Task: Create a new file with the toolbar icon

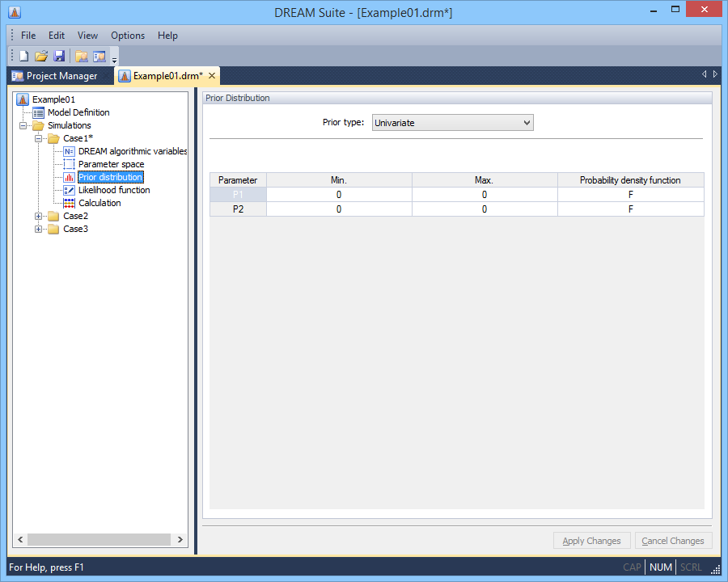Action: (x=23, y=56)
